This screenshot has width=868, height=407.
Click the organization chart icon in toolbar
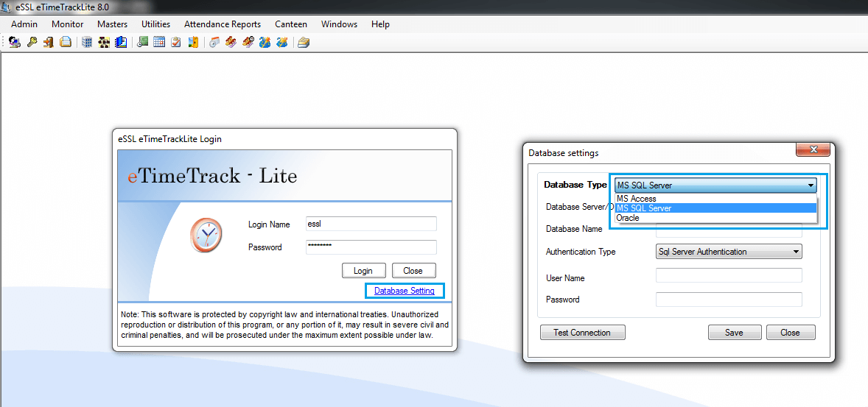(104, 42)
